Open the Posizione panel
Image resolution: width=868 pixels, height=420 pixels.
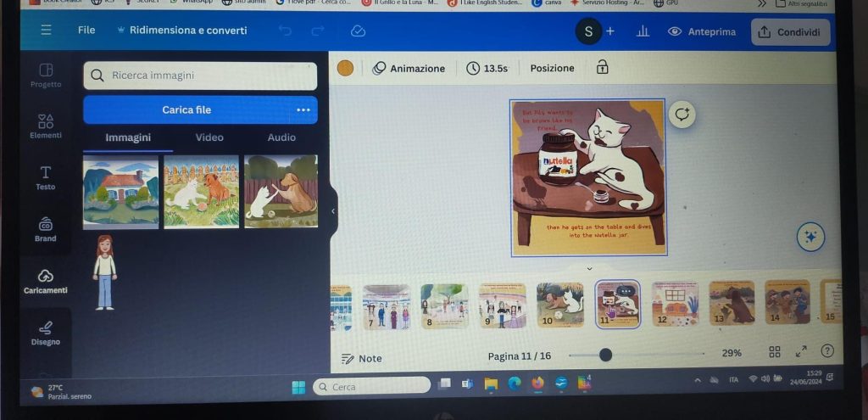point(552,68)
